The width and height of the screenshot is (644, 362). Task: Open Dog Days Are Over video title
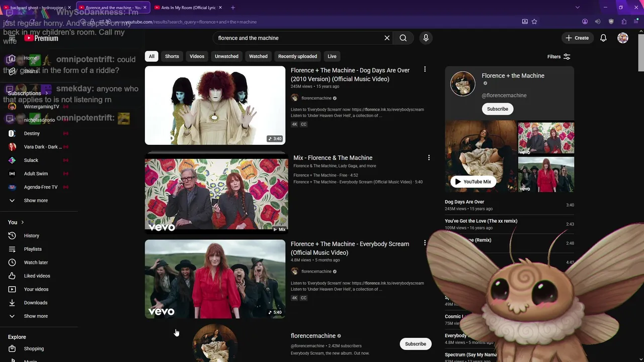coord(350,74)
